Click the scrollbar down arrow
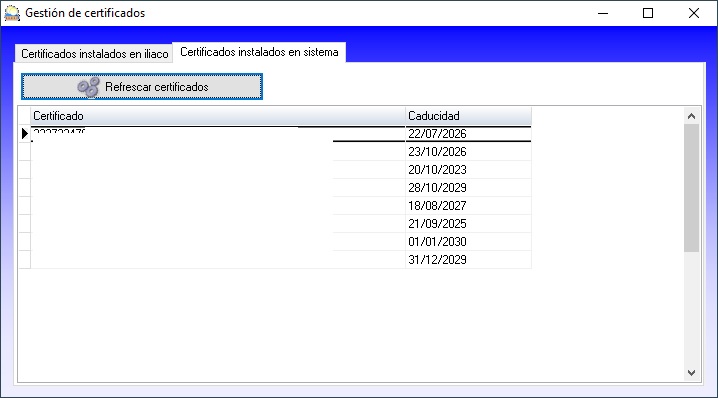This screenshot has width=718, height=398. [x=691, y=373]
